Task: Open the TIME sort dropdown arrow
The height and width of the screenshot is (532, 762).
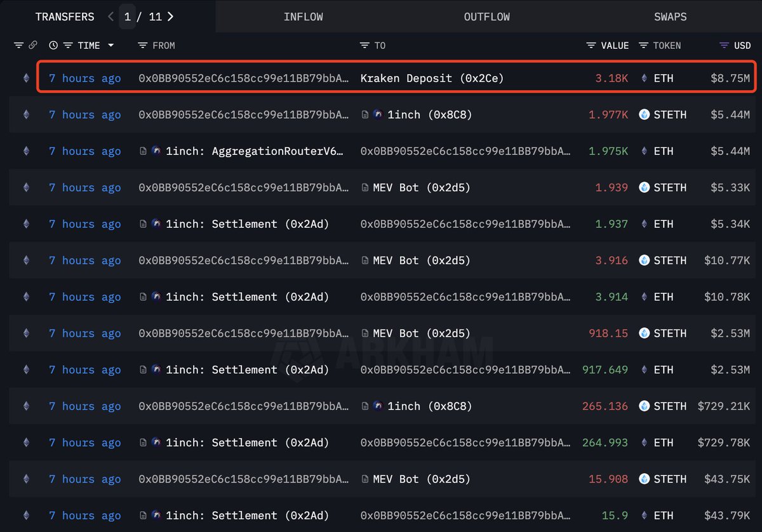Action: [x=112, y=45]
